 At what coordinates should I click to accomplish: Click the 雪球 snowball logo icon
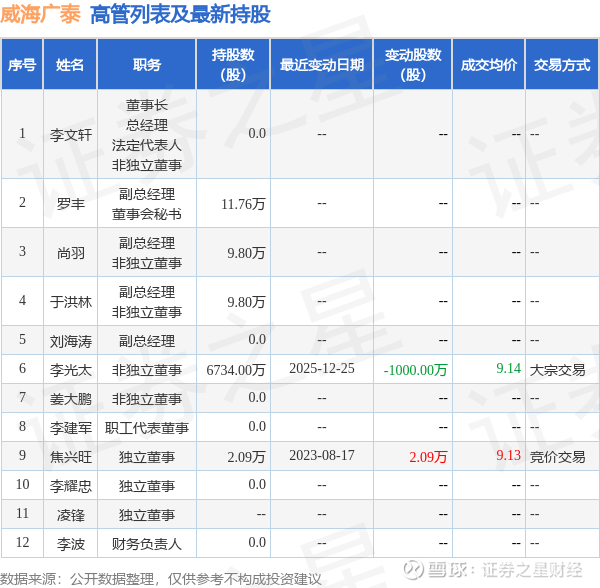[x=413, y=570]
